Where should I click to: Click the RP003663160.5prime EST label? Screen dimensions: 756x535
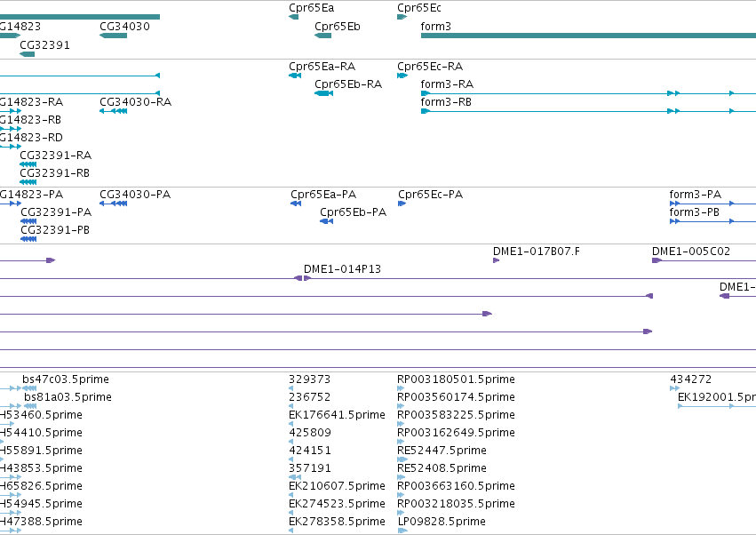click(x=456, y=486)
